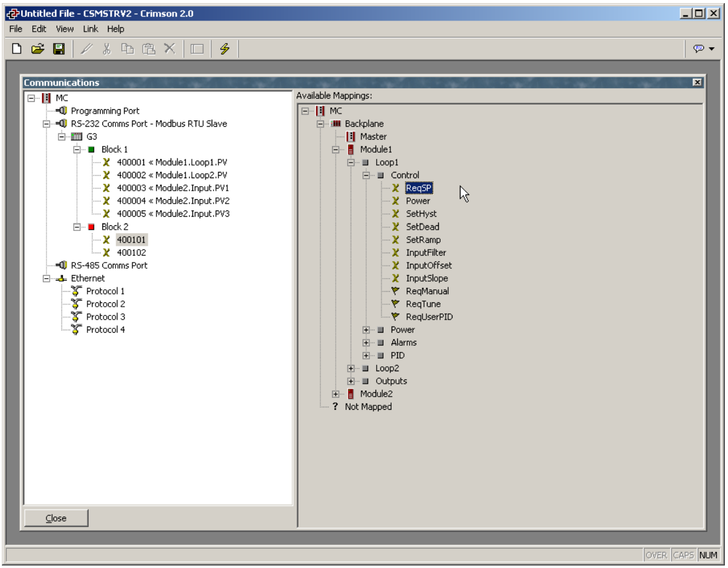
Task: Click the Ethernet network icon
Action: click(61, 278)
